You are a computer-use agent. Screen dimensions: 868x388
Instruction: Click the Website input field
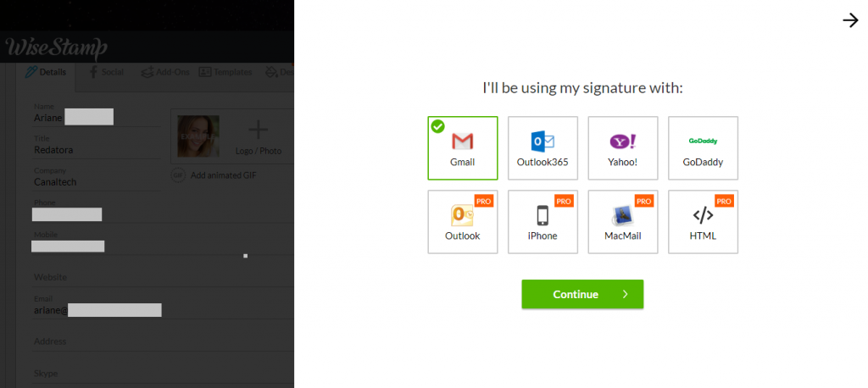pos(163,277)
